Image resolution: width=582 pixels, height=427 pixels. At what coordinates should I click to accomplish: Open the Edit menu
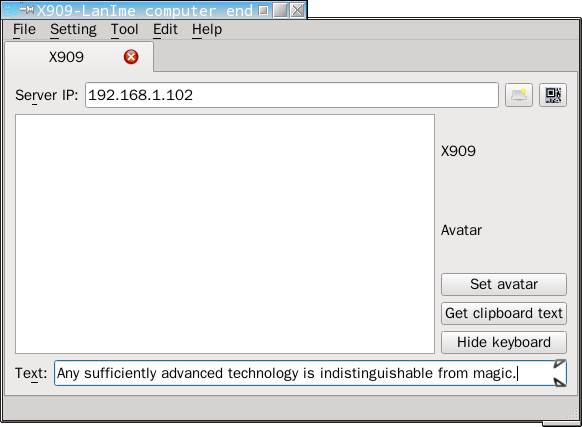point(166,29)
